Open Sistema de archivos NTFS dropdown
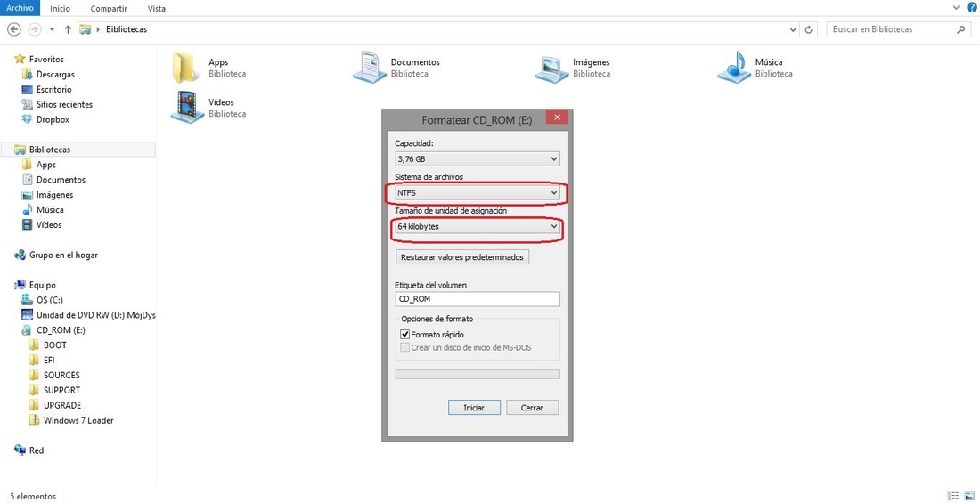 [x=478, y=193]
